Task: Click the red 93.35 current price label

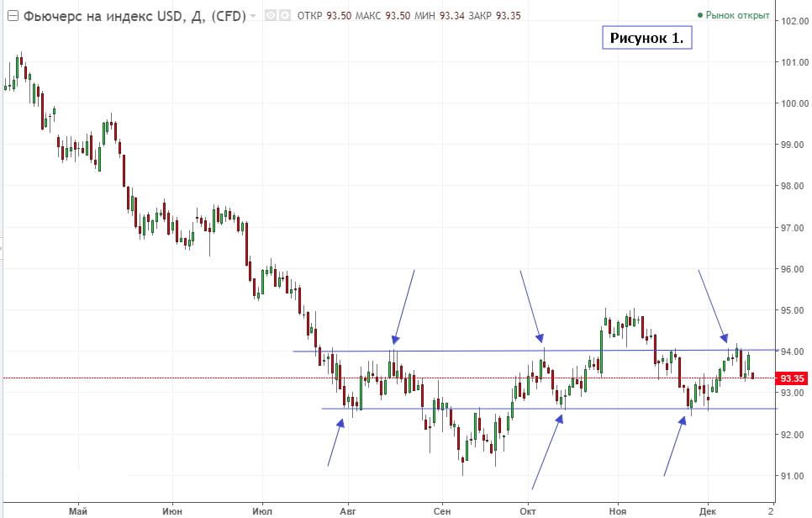Action: click(x=791, y=378)
